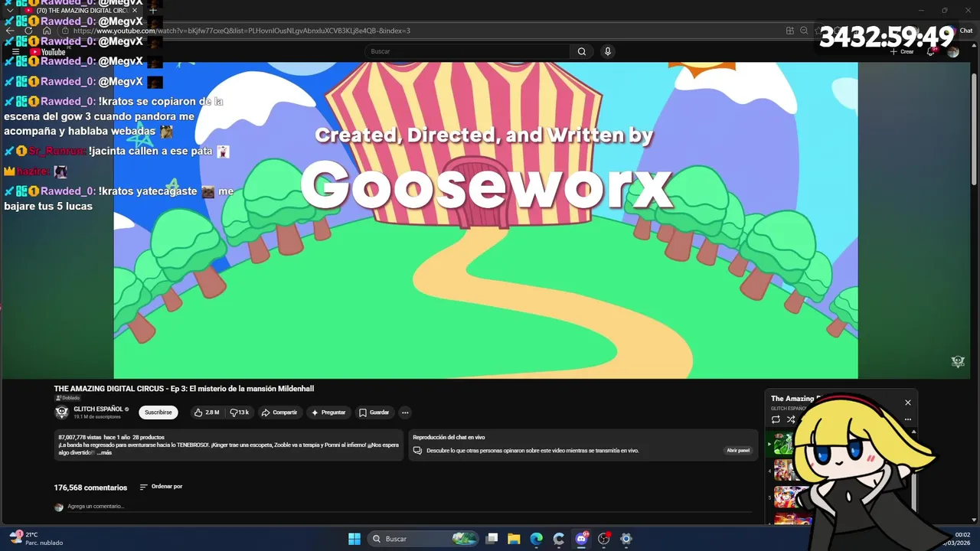Click Abrir panel for chat replay
This screenshot has width=980, height=551.
tap(738, 451)
